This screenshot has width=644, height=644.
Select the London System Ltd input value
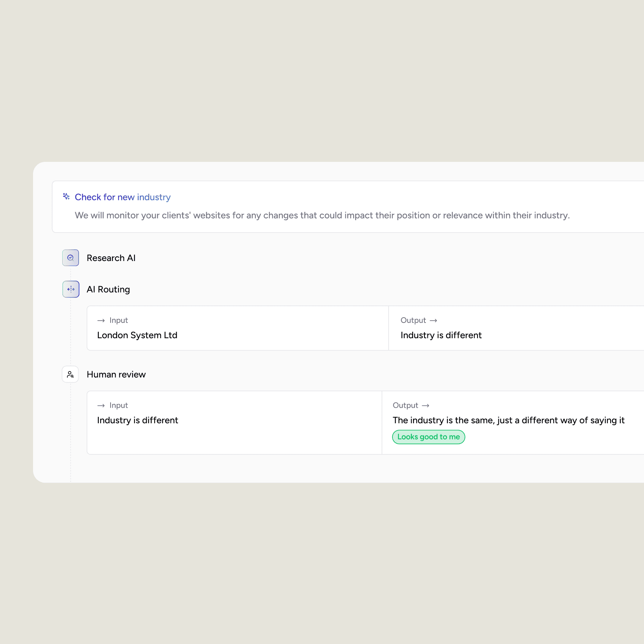tap(137, 335)
